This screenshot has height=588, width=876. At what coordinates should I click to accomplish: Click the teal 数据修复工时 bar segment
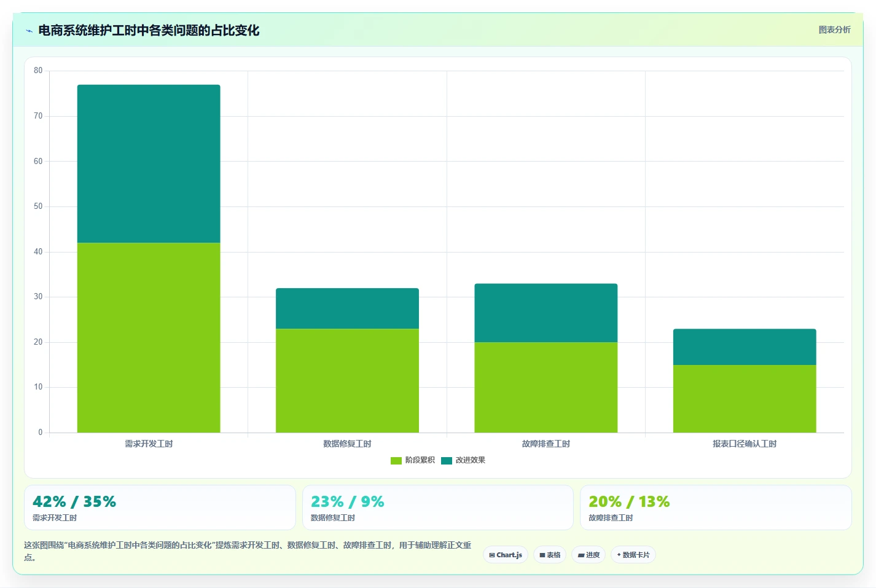point(347,308)
